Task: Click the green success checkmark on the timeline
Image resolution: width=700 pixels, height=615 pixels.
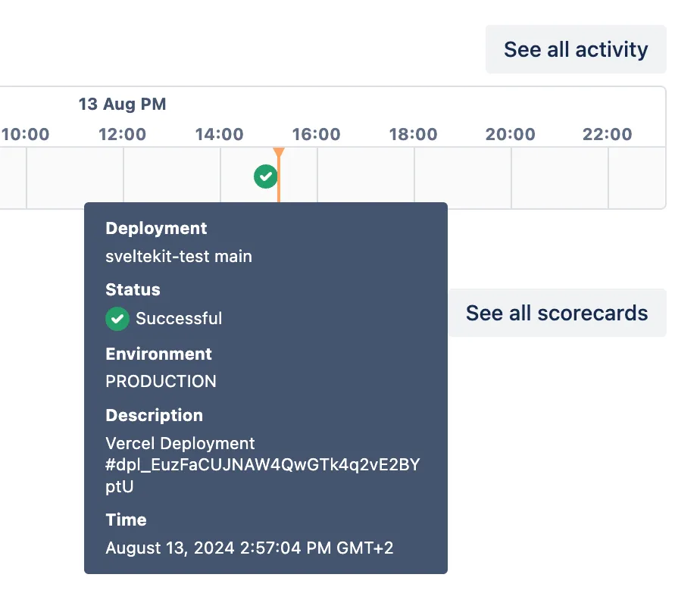Action: [x=265, y=177]
